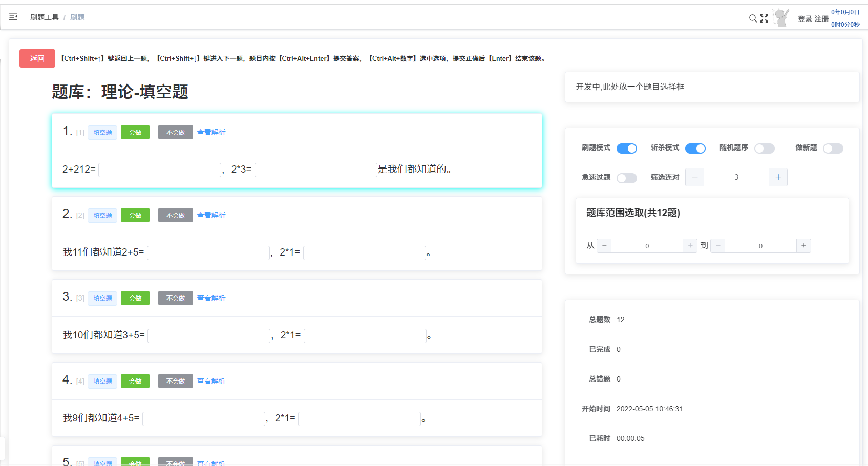Focus the 2+212= answer field
This screenshot has height=466, width=868.
coord(160,170)
